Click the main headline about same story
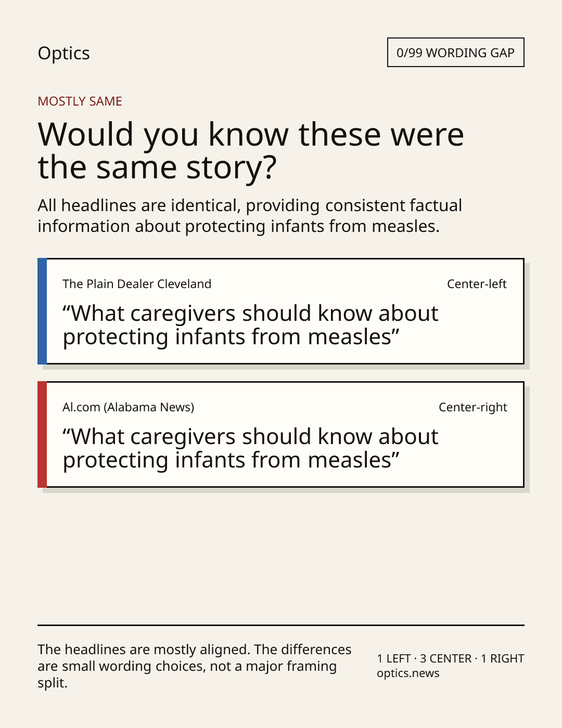Viewport: 562px width, 728px height. point(250,150)
